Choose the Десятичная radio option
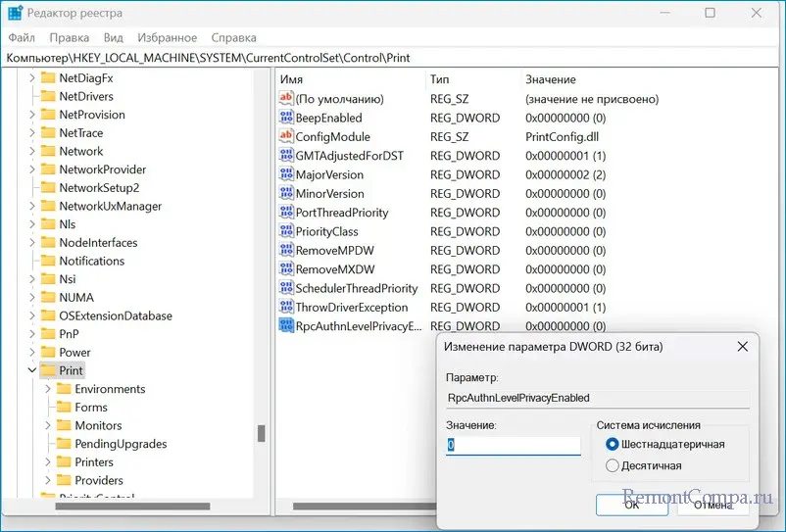This screenshot has width=786, height=532. tap(613, 465)
